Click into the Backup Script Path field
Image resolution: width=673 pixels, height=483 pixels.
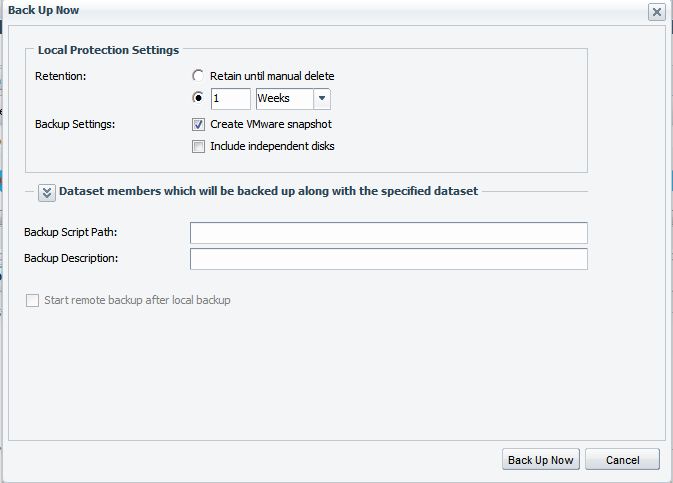tap(388, 233)
